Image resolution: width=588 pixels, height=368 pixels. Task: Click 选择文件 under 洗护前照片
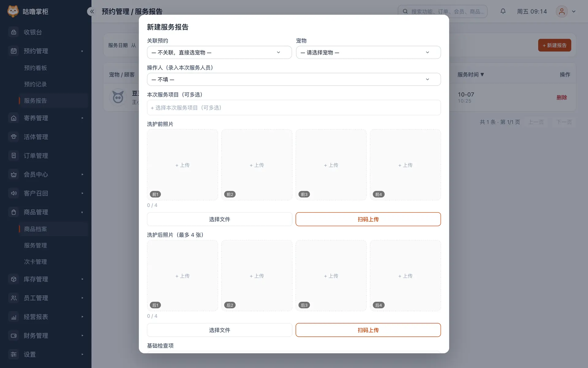pos(220,219)
